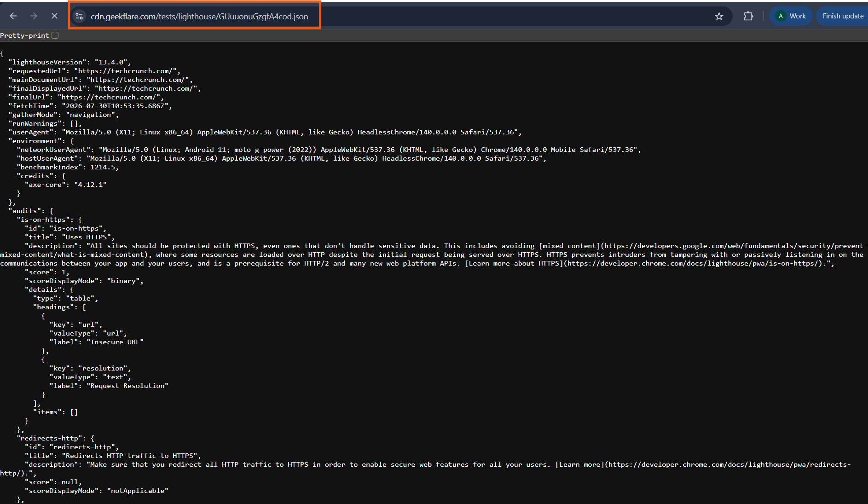Open the Work profile button
The height and width of the screenshot is (504, 868).
(x=791, y=16)
